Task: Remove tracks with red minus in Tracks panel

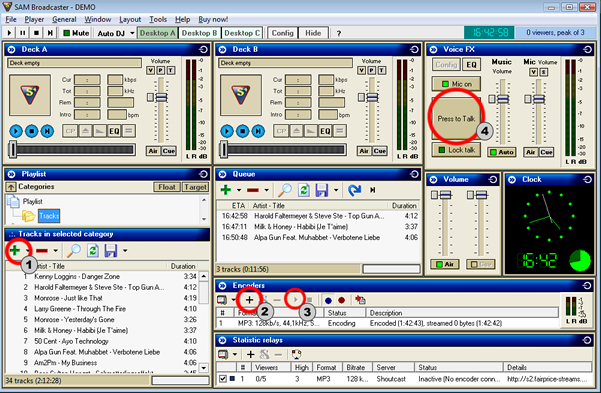Action: (42, 251)
